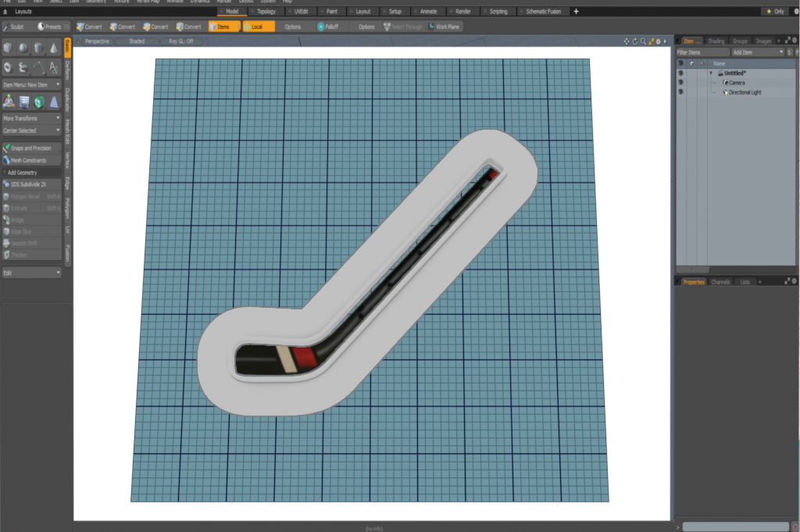The height and width of the screenshot is (532, 800).
Task: Open the Channels tab
Action: (x=720, y=281)
